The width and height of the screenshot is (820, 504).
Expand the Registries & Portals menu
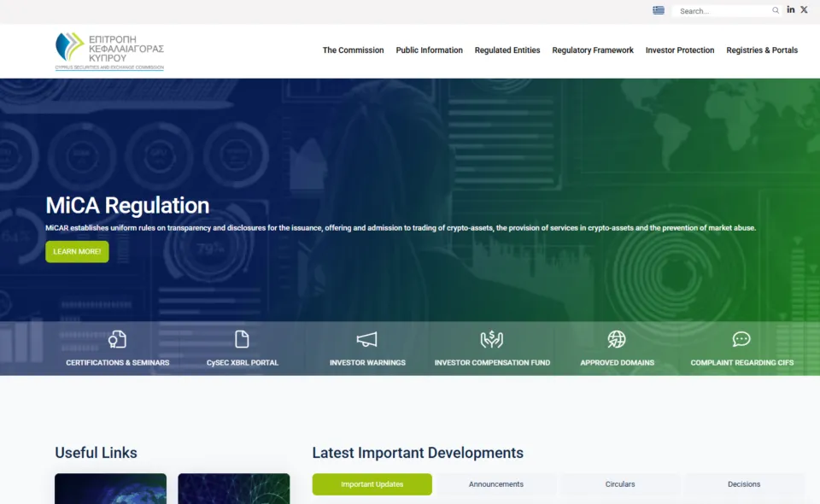click(x=762, y=50)
